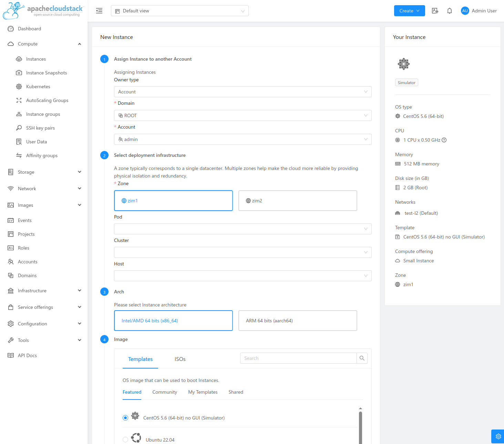
Task: Select CentOS 5.6 template radio button
Action: coord(125,418)
